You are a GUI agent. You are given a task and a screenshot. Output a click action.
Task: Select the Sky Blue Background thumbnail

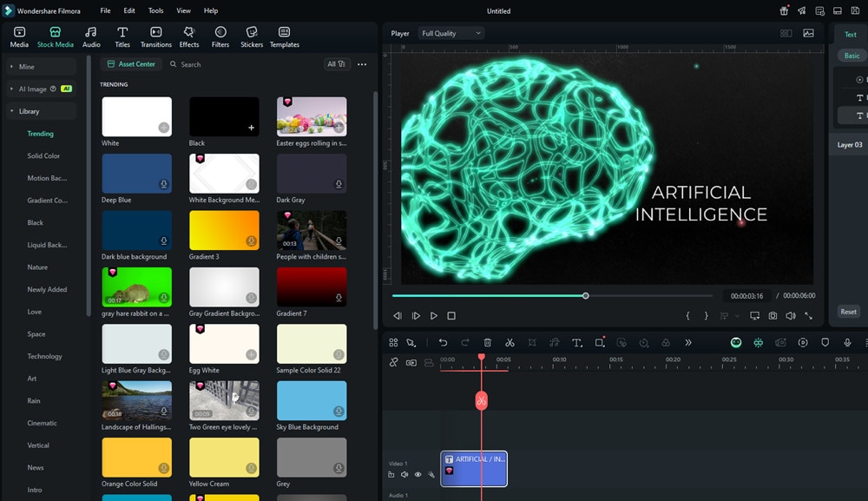click(x=312, y=401)
